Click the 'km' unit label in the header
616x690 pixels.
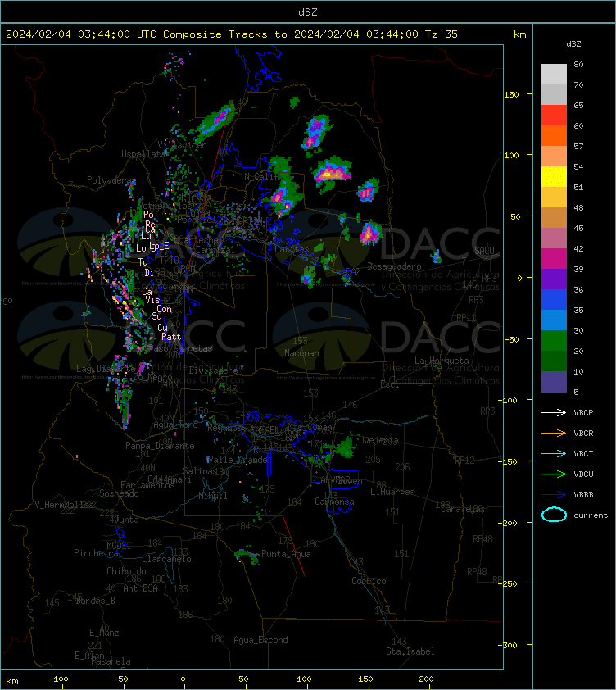(520, 34)
